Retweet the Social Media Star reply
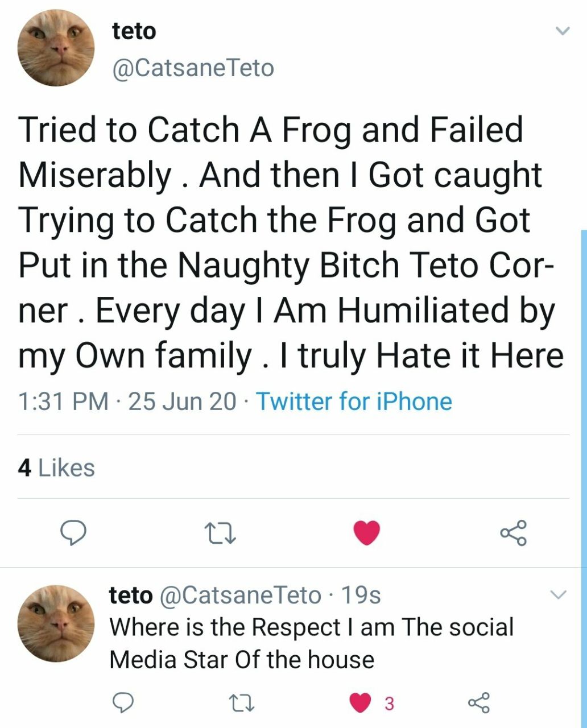 [x=235, y=704]
